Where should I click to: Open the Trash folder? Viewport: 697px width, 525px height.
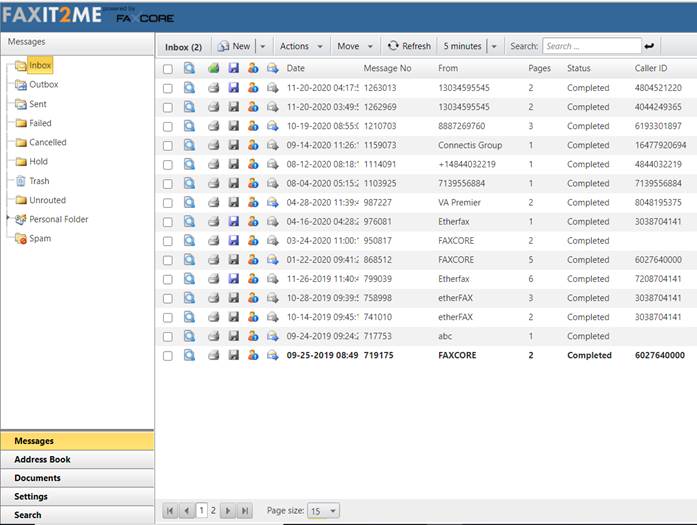coord(39,181)
